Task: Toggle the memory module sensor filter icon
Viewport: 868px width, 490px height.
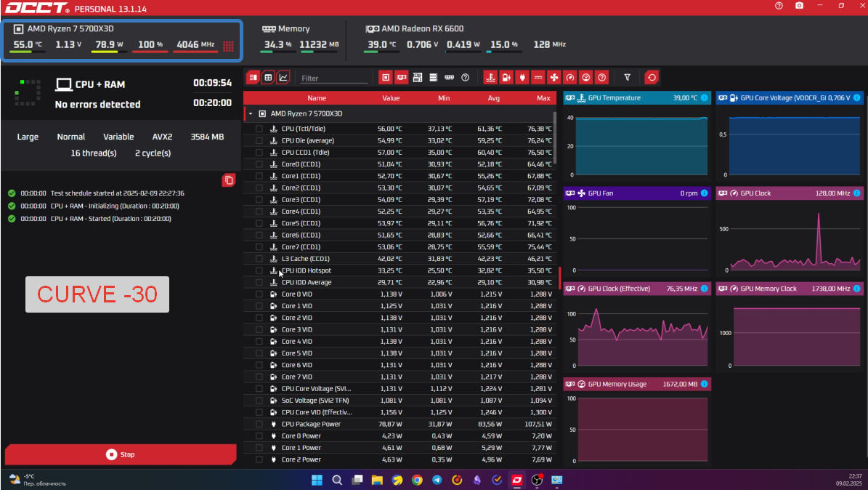Action: [x=449, y=78]
